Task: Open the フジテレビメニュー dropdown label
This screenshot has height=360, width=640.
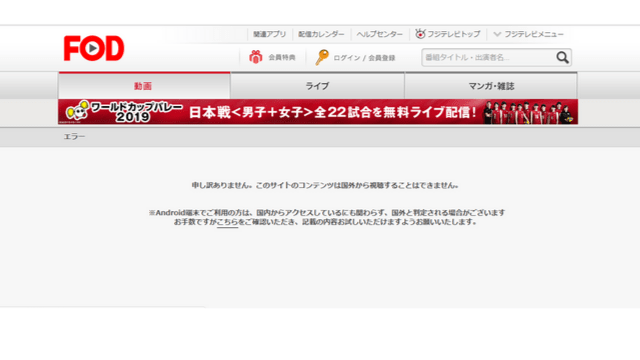Action: [x=533, y=34]
